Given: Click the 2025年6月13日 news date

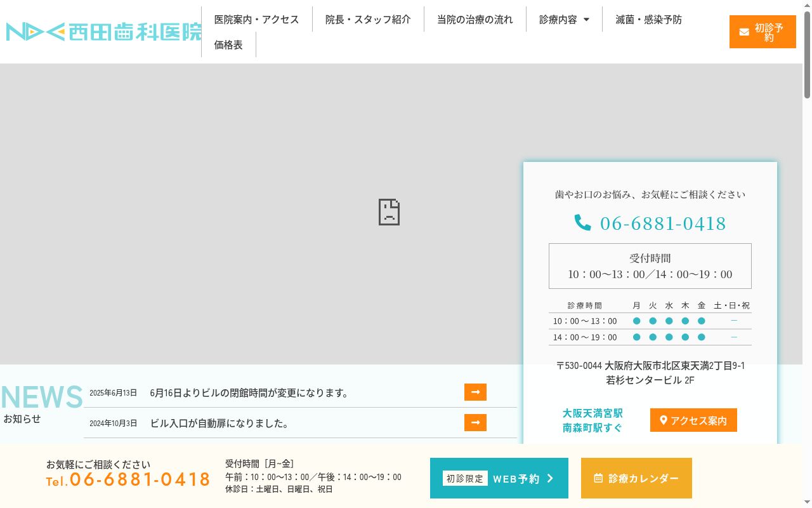Looking at the screenshot, I should click(x=113, y=393).
